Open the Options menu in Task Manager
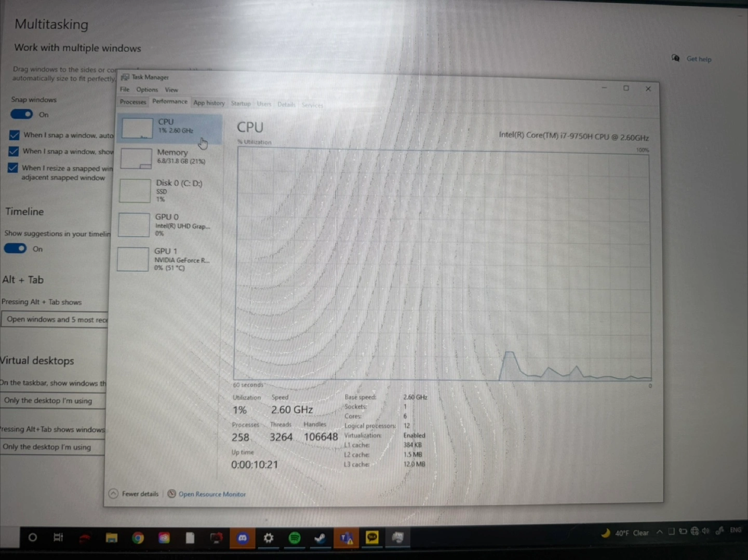Screen dimensions: 748x560 coord(147,90)
